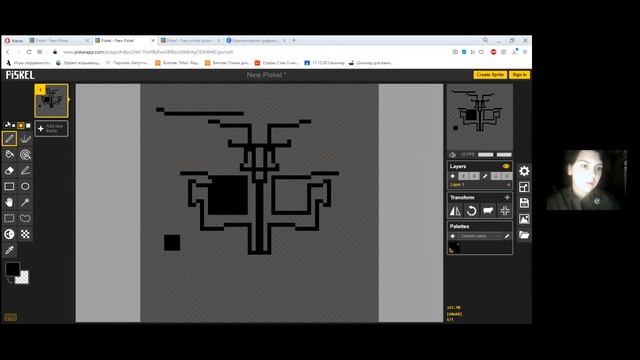This screenshot has height=360, width=640.
Task: Swap primary and secondary colors arrow
Action: (x=10, y=281)
